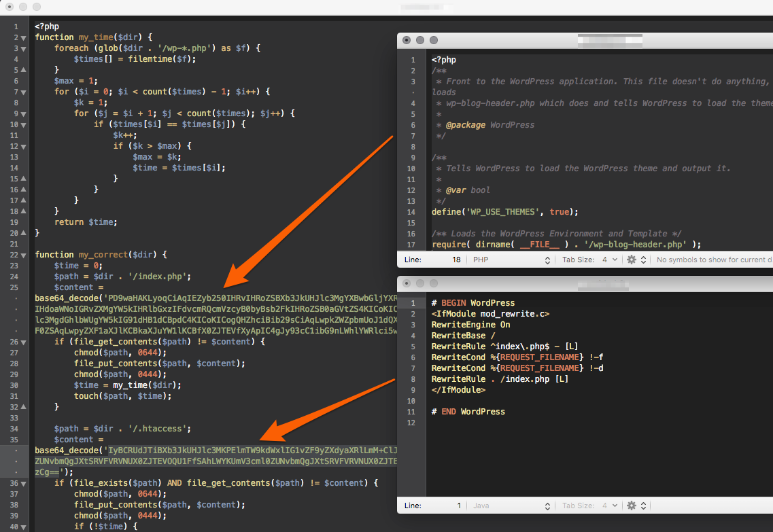The height and width of the screenshot is (532, 773).
Task: Close the index.php window with the first title bar button
Action: (407, 40)
